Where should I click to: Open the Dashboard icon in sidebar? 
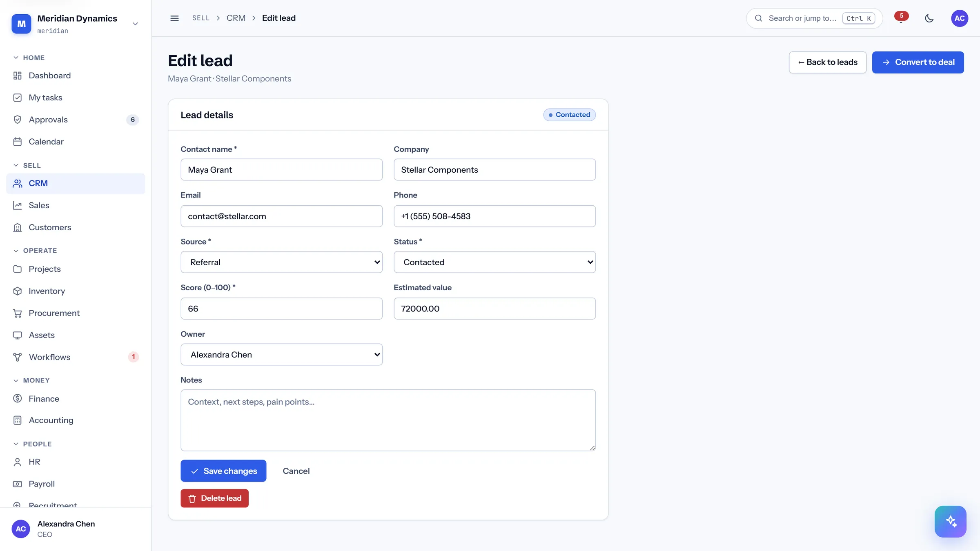pos(17,76)
